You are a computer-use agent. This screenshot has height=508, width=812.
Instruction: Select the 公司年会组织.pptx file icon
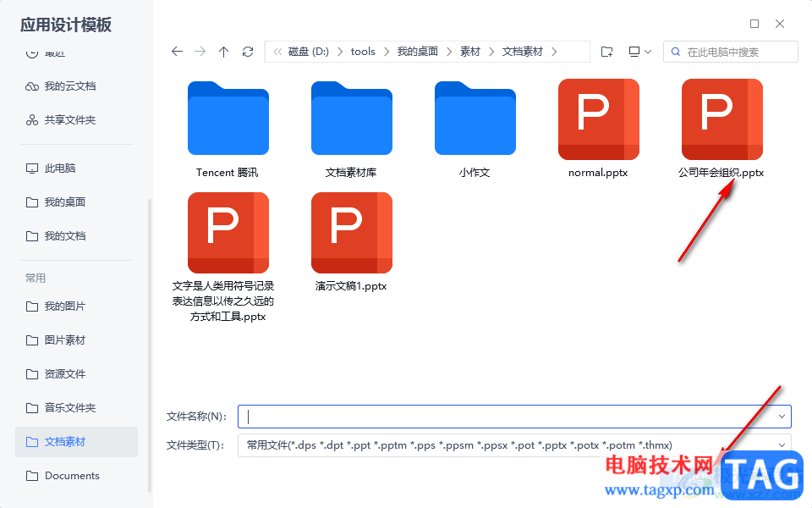[721, 119]
